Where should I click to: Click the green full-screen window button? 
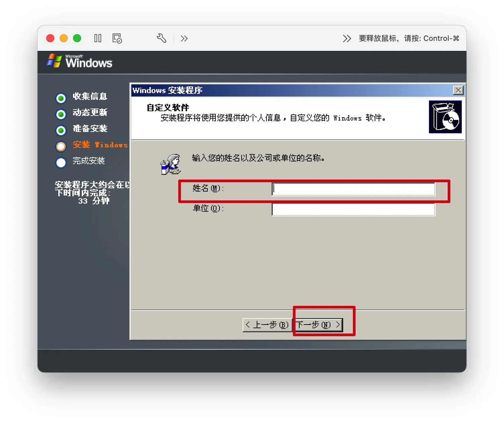77,38
